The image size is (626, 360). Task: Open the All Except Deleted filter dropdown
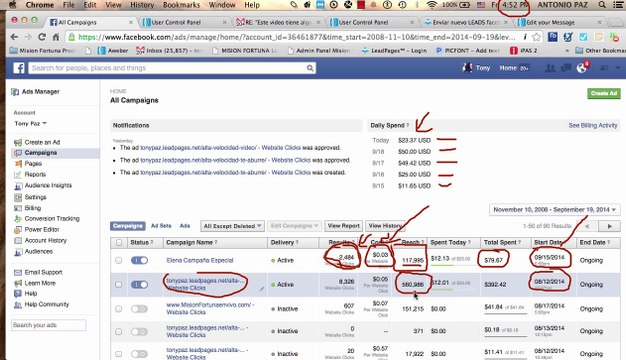click(x=232, y=226)
